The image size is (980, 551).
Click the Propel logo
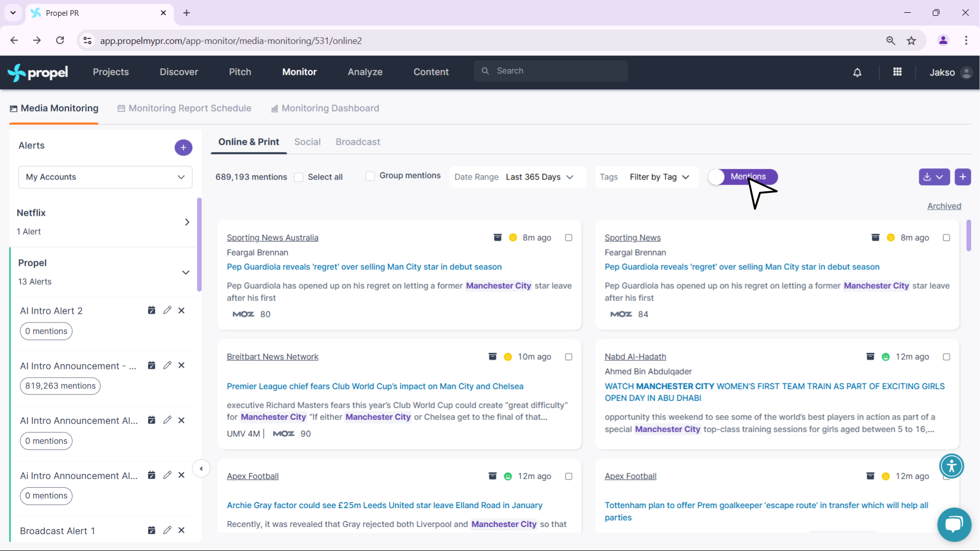point(38,72)
